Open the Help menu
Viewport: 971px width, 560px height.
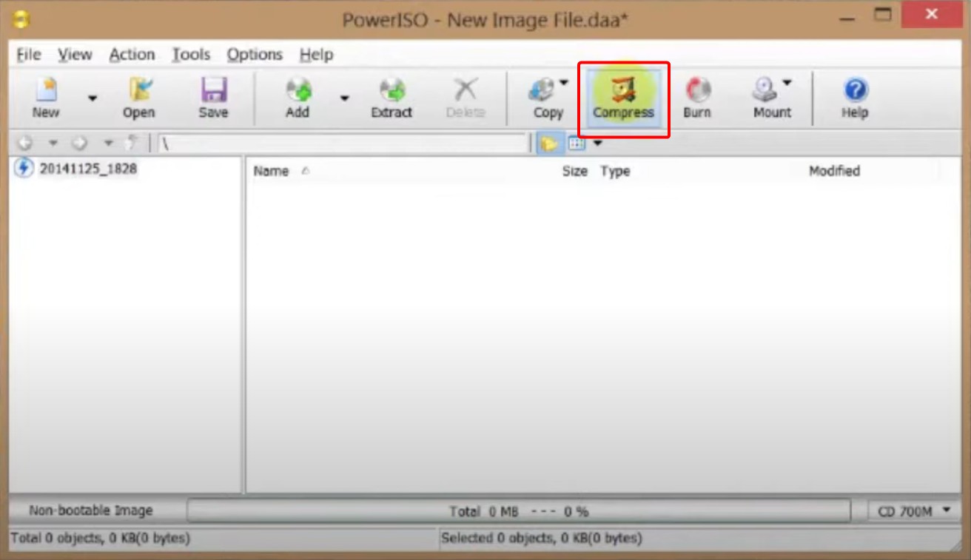pos(316,55)
